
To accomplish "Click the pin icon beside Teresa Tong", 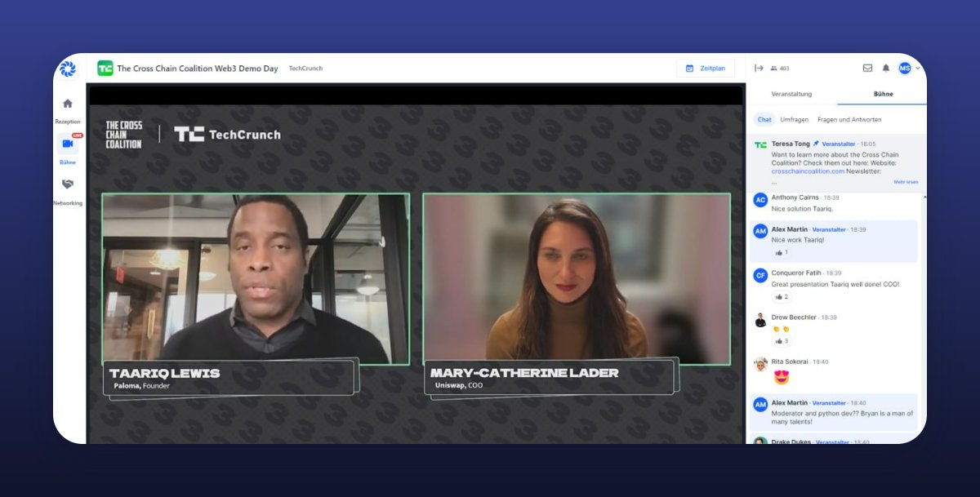I will [x=816, y=144].
